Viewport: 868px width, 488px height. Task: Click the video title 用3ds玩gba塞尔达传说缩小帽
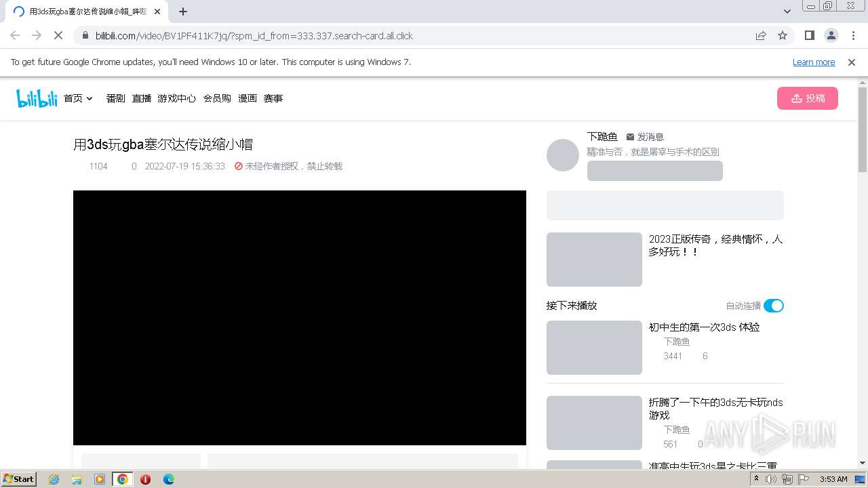click(163, 144)
